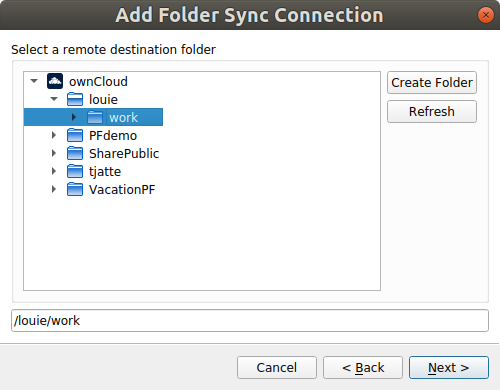Go to Next step of wizard
Image resolution: width=500 pixels, height=390 pixels.
pyautogui.click(x=449, y=368)
